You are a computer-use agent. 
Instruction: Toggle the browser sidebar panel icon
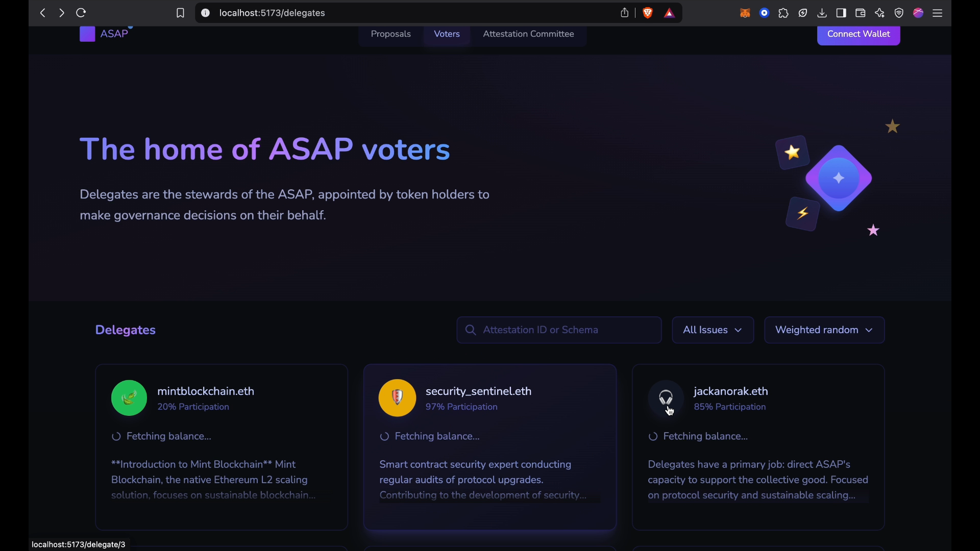[841, 13]
